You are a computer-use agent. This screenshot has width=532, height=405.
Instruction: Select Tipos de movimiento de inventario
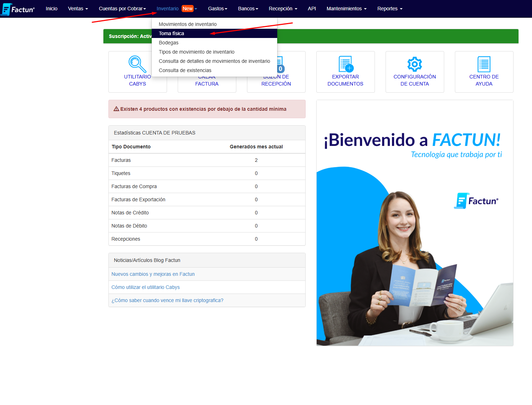click(x=214, y=52)
